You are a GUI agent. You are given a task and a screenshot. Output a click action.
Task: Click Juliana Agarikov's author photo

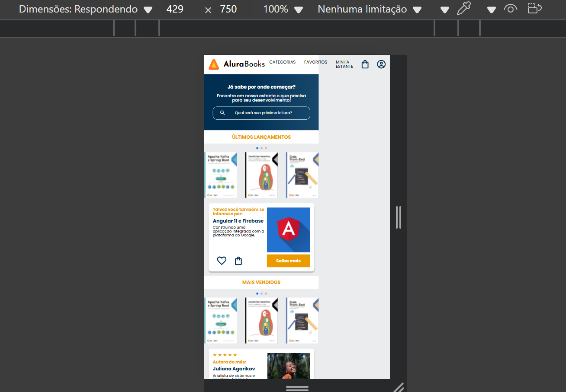point(289,366)
